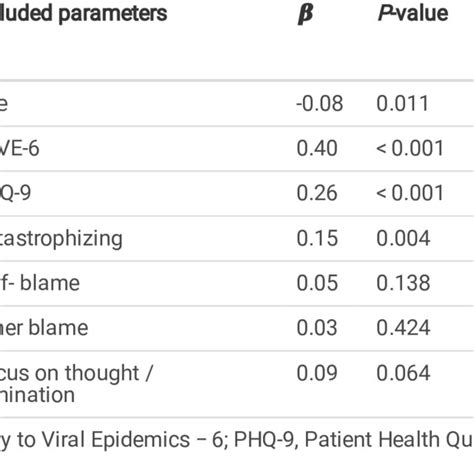Select the 0.064 P-value cell

403,373
